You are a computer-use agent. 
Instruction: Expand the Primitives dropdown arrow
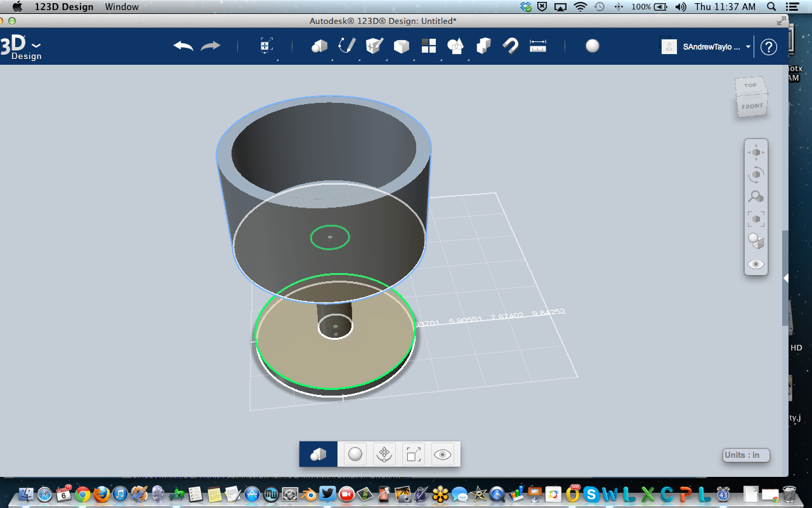click(332, 60)
